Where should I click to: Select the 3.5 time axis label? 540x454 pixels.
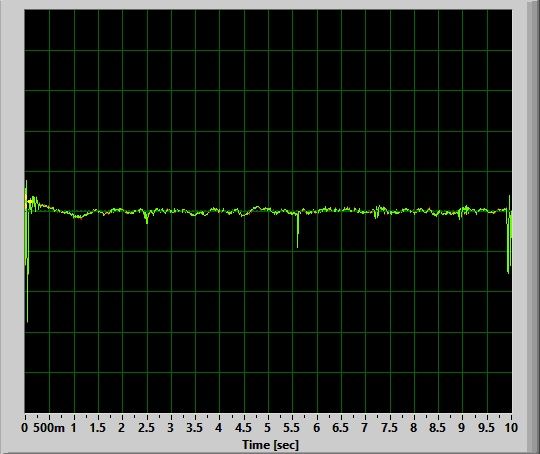tap(195, 428)
